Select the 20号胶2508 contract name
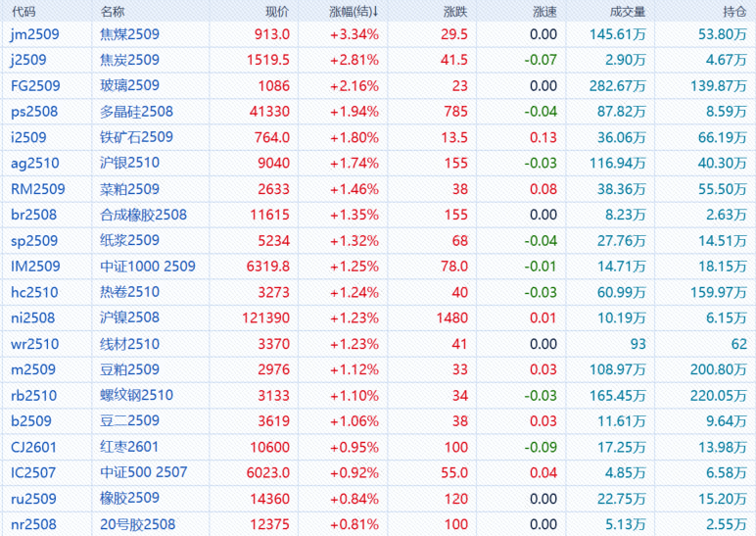Viewport: 756px width, 536px height. 138,524
